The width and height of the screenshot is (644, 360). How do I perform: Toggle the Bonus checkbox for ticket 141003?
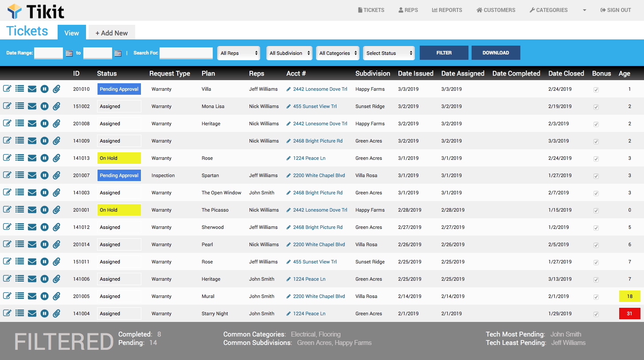(x=596, y=193)
